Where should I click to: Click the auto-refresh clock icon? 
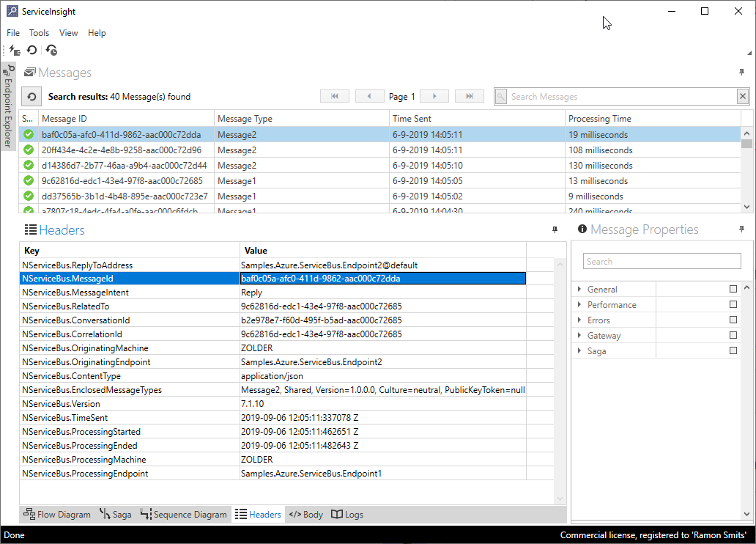click(x=51, y=50)
